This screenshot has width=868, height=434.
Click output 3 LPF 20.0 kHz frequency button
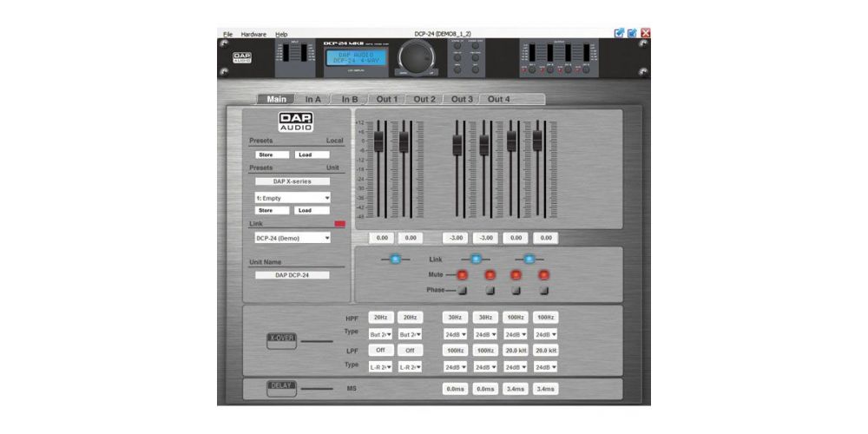(516, 351)
